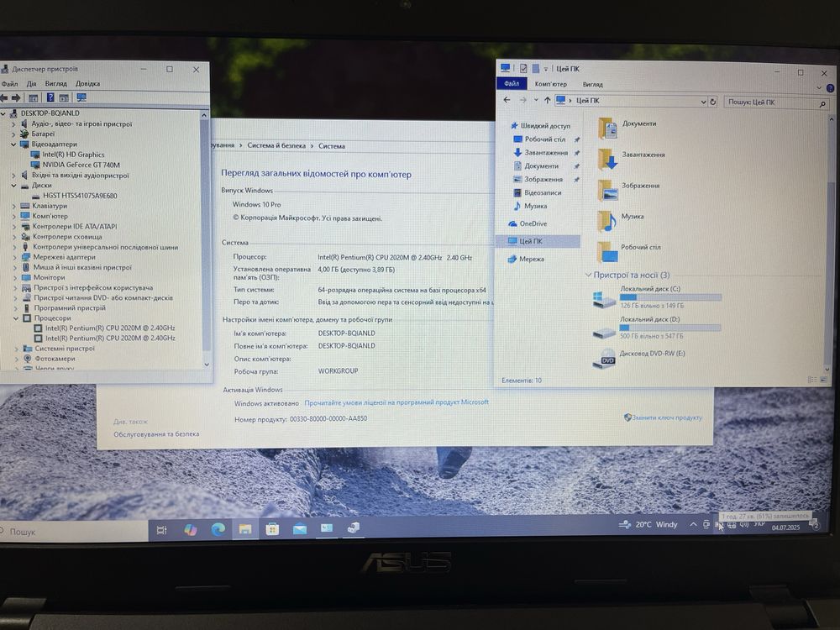Open Дія menu in Device Manager
The width and height of the screenshot is (840, 630).
pos(32,83)
